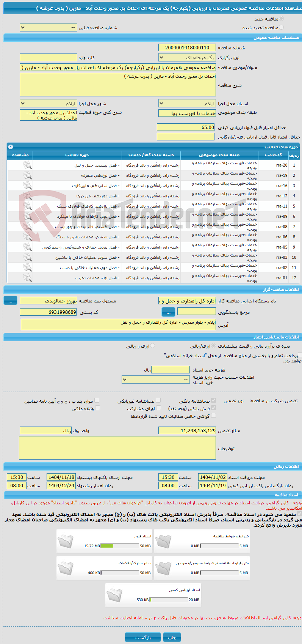Screen dimensions: 302x644
Task: Open the magnifier view icon for row rra-08
Action: tap(27, 227)
